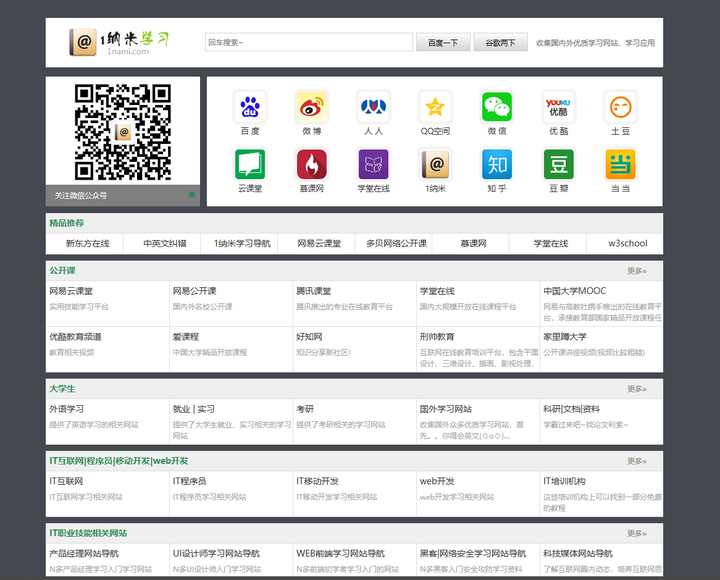Click the WeChat QR code image
This screenshot has height=580, width=720.
(x=123, y=132)
